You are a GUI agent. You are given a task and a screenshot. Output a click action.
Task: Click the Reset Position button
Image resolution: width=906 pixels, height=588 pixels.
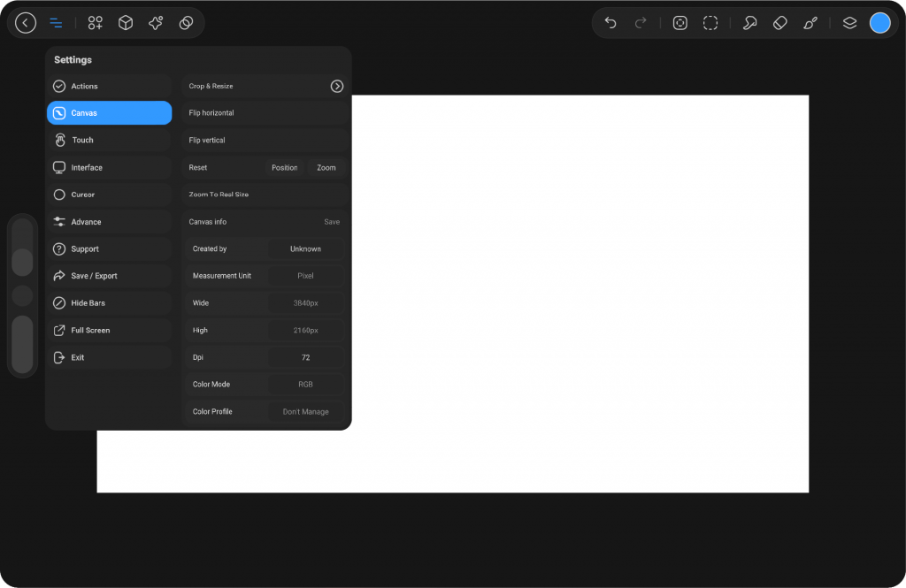coord(284,167)
